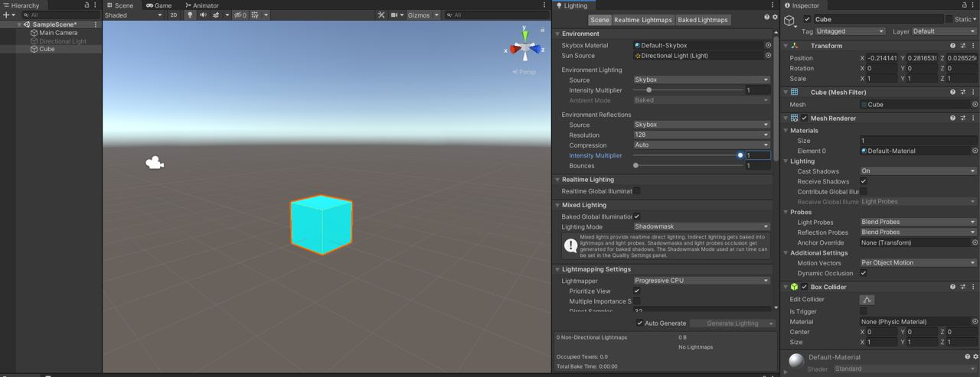Toggle scene audio speaker icon

point(203,15)
